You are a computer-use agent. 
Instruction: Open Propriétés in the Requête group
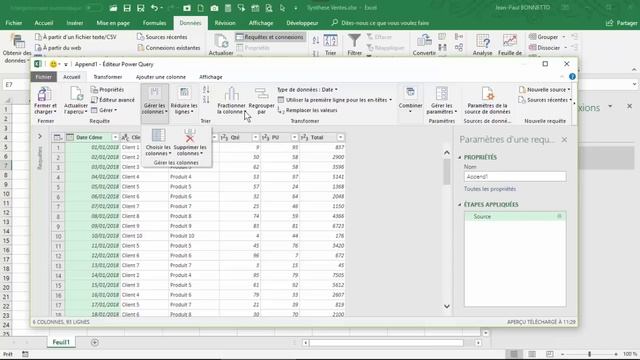point(107,89)
